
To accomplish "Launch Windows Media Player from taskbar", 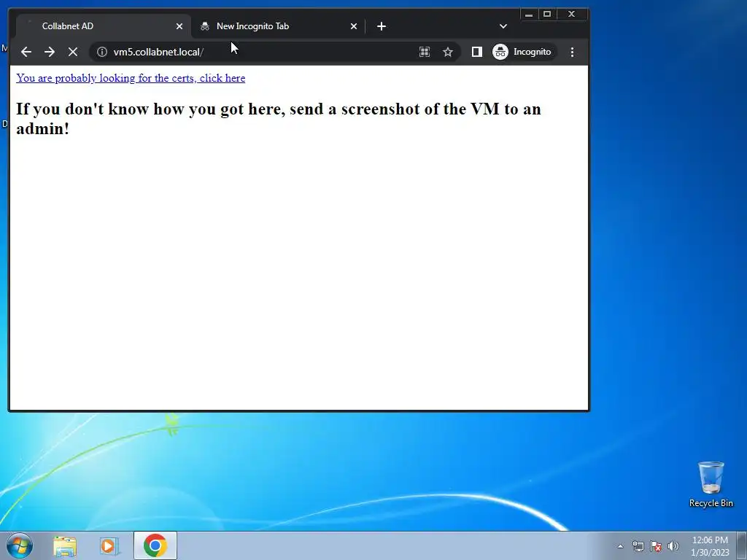I will 109,545.
